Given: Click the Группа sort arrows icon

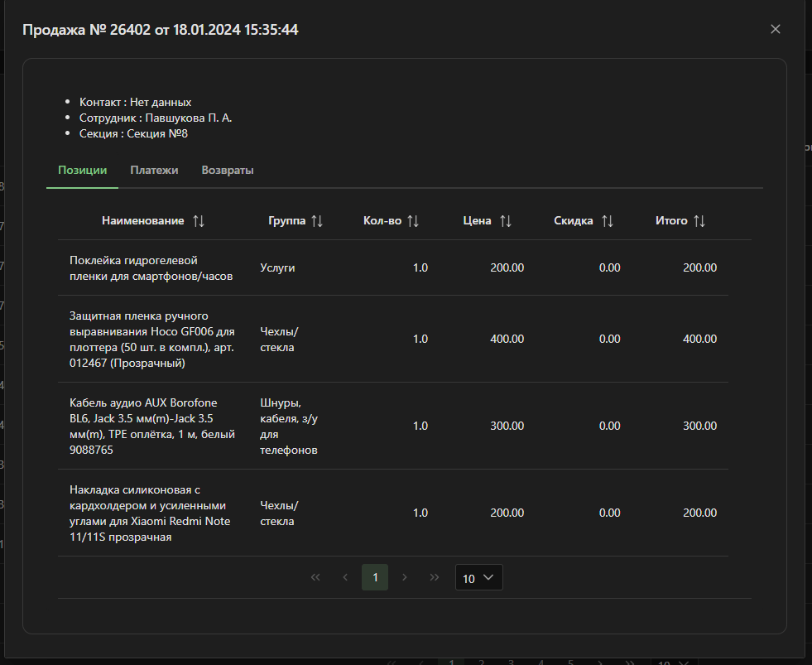Looking at the screenshot, I should pyautogui.click(x=317, y=221).
